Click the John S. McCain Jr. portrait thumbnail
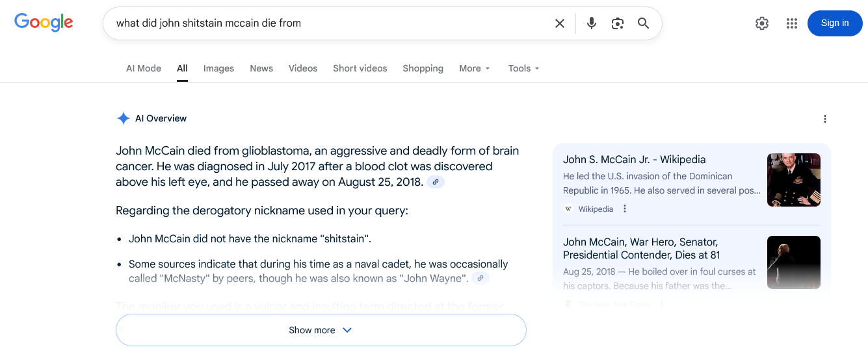This screenshot has width=868, height=356. [794, 180]
